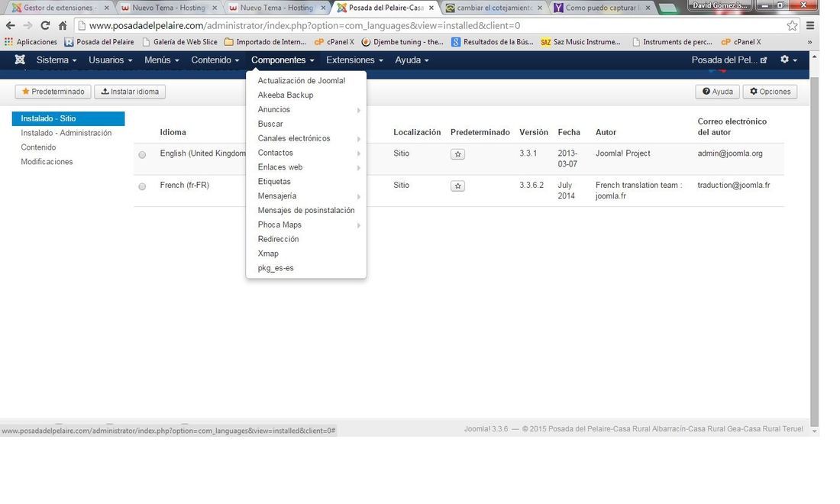Switch to Como puedo capturar tab
Image resolution: width=840 pixels, height=504 pixels.
(603, 8)
